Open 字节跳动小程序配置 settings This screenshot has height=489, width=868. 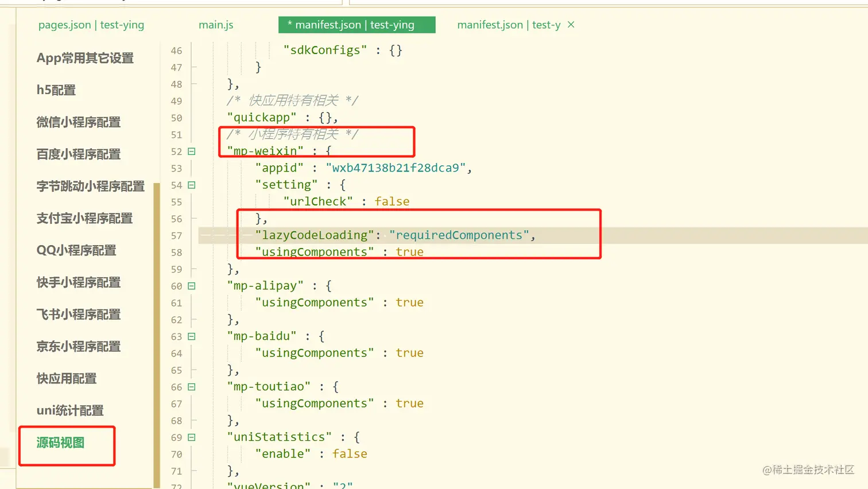point(91,187)
